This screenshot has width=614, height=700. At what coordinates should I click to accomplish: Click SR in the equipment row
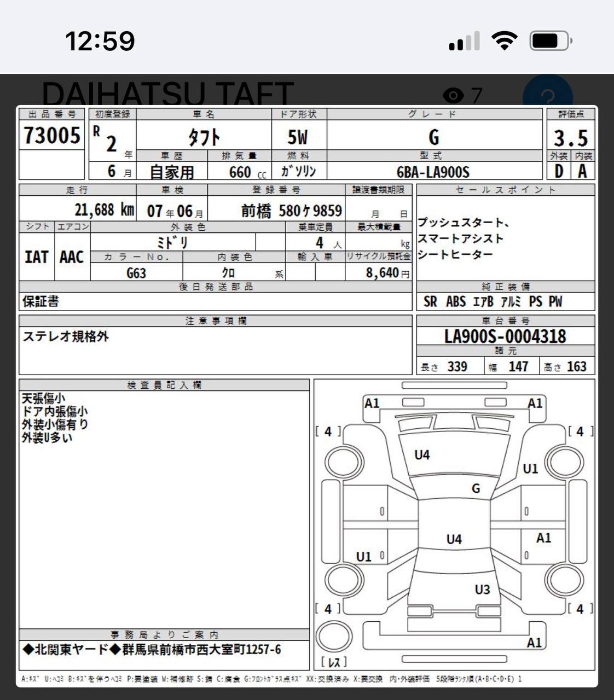click(430, 301)
